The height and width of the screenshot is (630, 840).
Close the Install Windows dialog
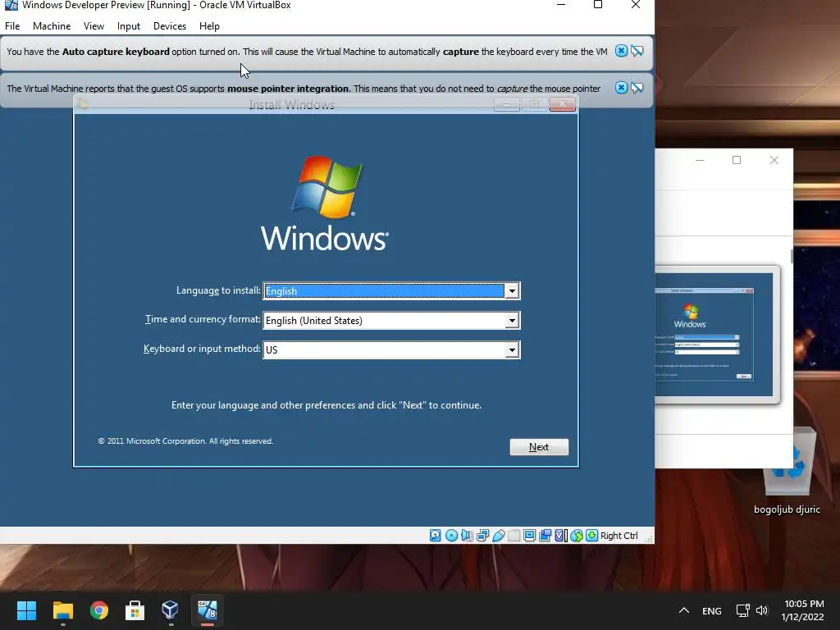[x=563, y=103]
